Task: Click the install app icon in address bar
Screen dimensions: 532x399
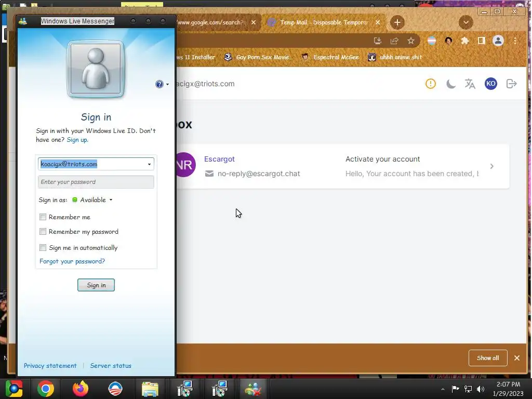Action: 378,41
